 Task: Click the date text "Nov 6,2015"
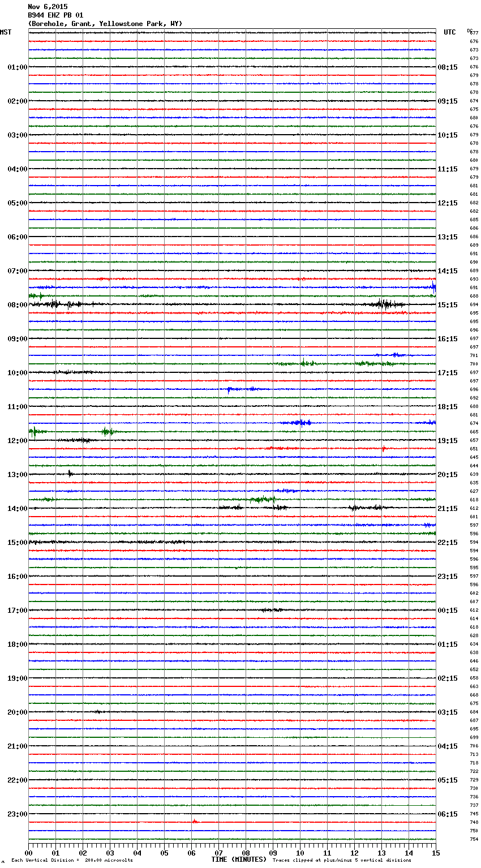pos(48,7)
